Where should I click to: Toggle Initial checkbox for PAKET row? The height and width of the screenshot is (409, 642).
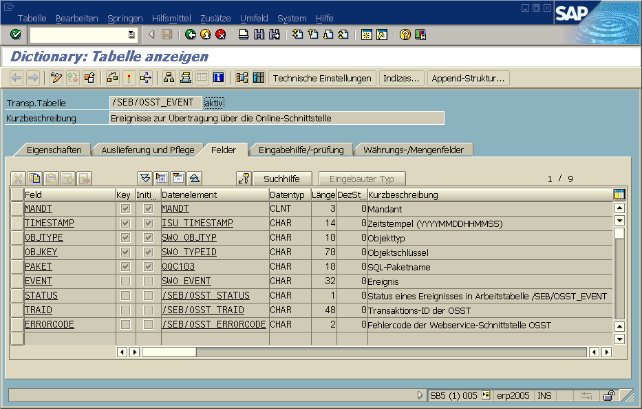click(148, 267)
